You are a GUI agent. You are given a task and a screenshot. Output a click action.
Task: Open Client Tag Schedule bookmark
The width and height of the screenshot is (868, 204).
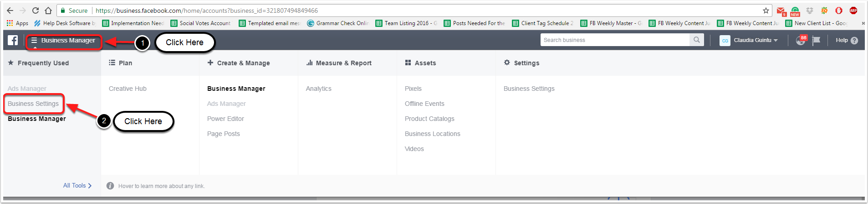click(x=543, y=23)
